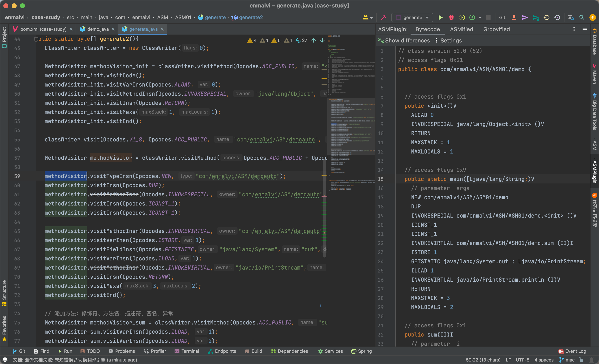Screen dimensions: 599x364
Task: Open the Endpoints tool window
Action: [x=222, y=351]
